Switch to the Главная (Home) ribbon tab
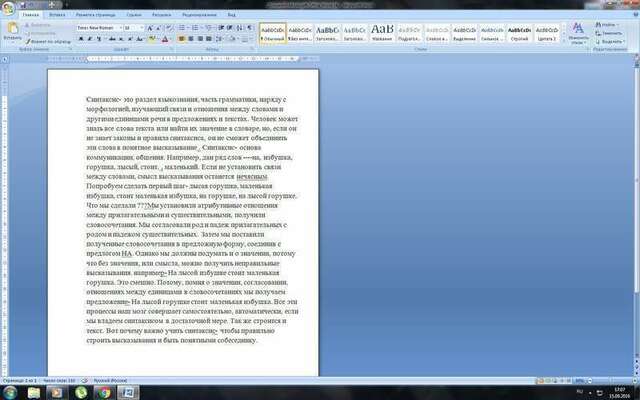 [x=31, y=15]
